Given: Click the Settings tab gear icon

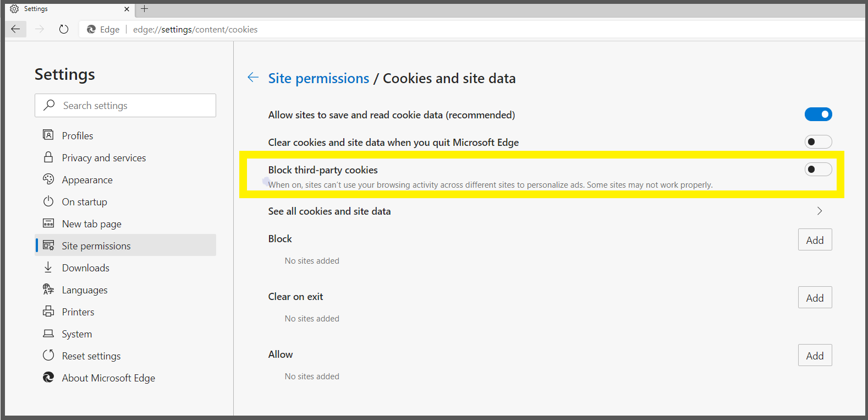Looking at the screenshot, I should (14, 9).
